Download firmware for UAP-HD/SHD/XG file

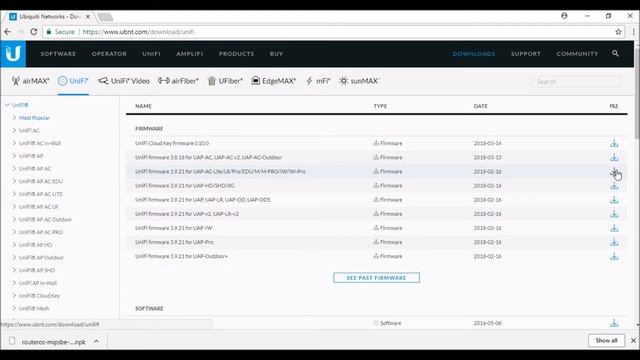coord(614,186)
